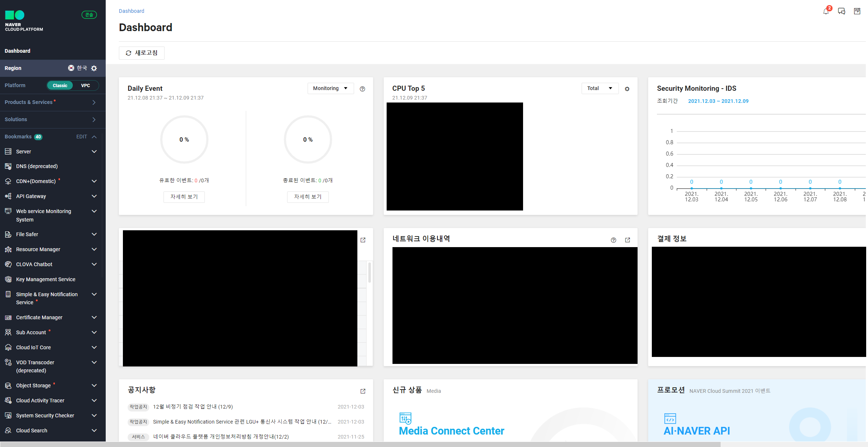Open the Total dropdown in CPU Top 5
868x447 pixels.
point(600,88)
